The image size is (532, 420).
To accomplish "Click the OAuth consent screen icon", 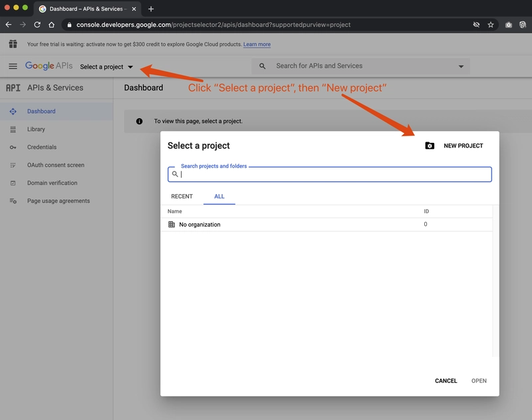I will point(13,165).
